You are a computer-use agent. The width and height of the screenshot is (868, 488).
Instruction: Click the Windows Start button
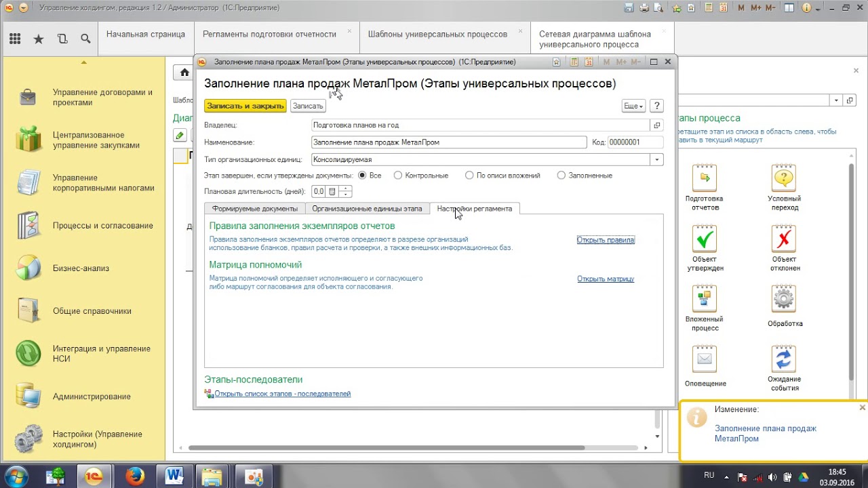[x=16, y=476]
